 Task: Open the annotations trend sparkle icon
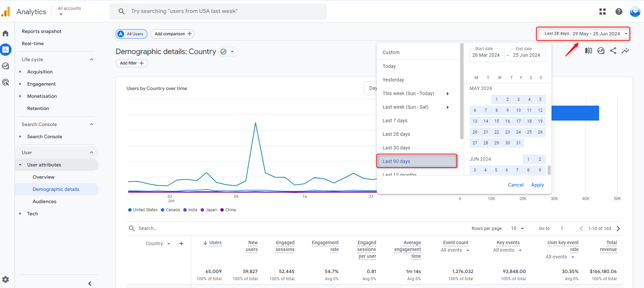[625, 51]
